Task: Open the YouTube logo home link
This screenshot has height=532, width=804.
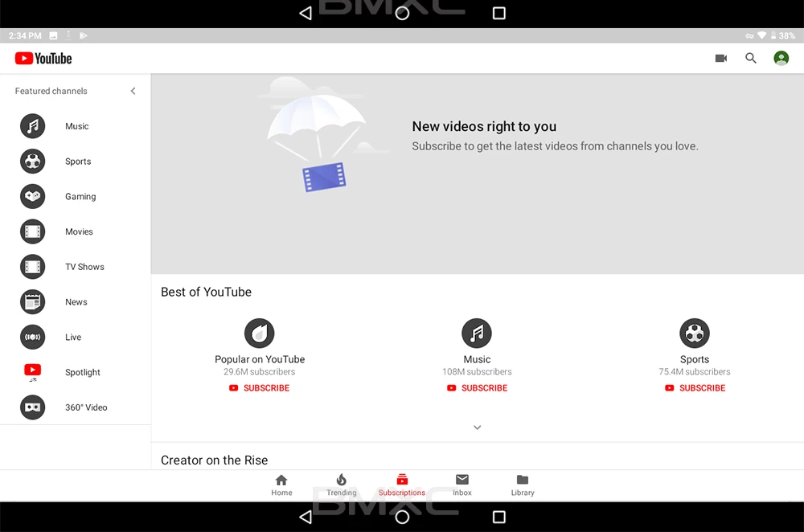Action: point(43,59)
